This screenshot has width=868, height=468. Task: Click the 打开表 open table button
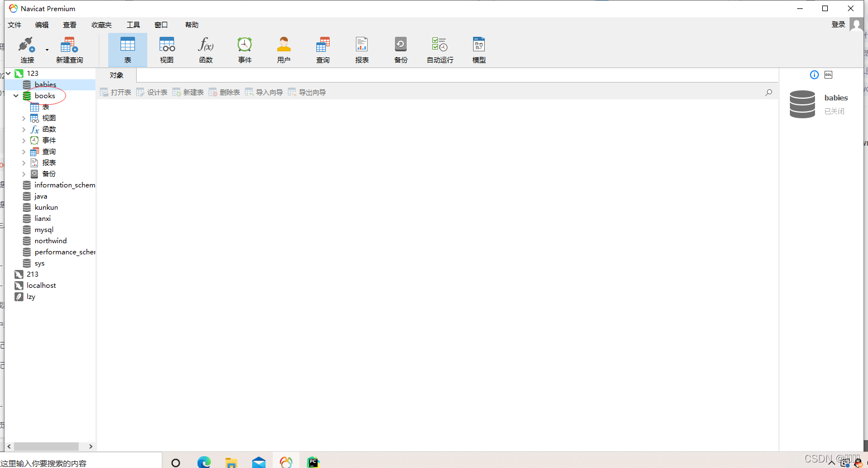click(115, 93)
